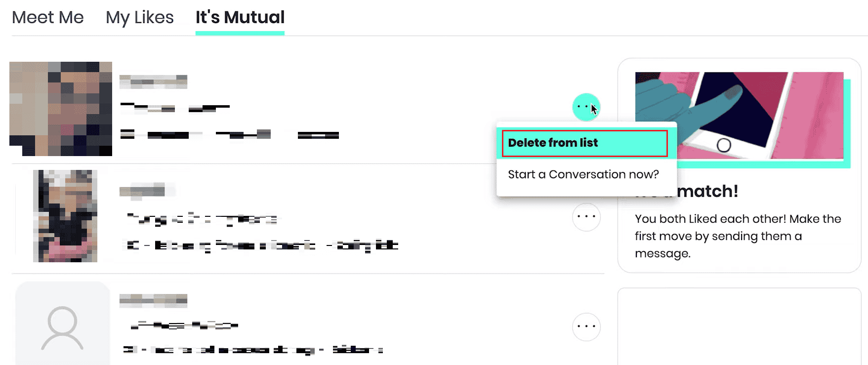Switch to the My Likes tab
The width and height of the screenshot is (868, 365).
[139, 17]
